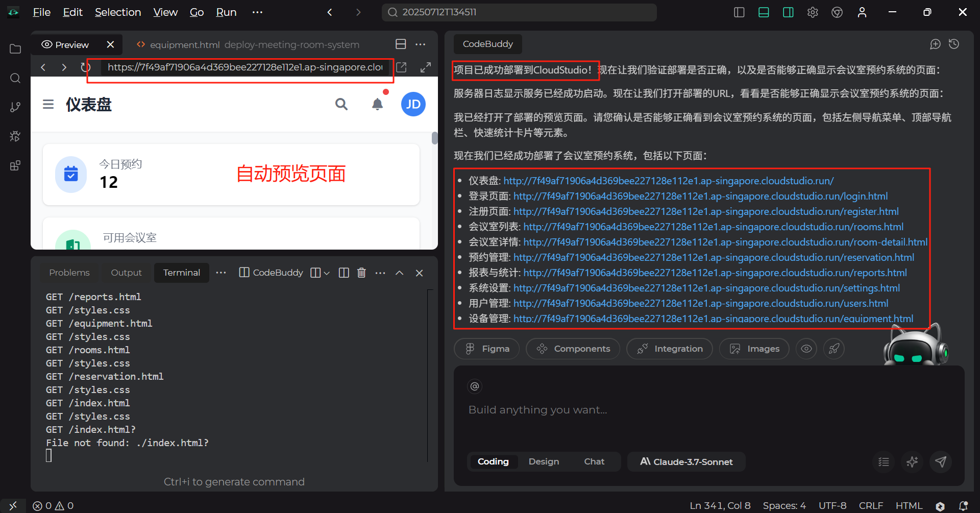Click the @ mention context button

475,386
